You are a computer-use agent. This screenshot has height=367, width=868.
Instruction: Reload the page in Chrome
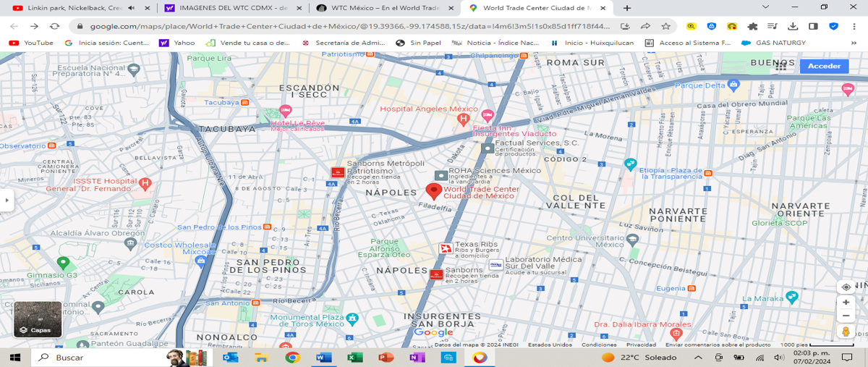[54, 26]
